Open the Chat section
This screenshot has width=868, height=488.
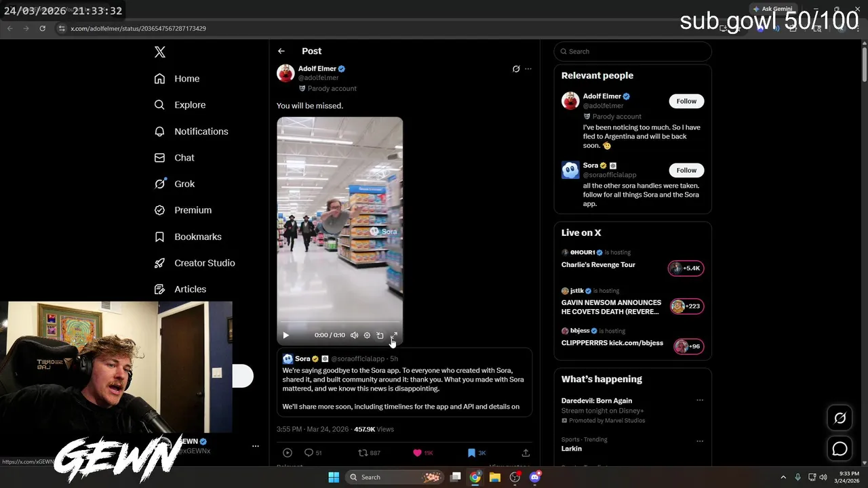[174, 157]
